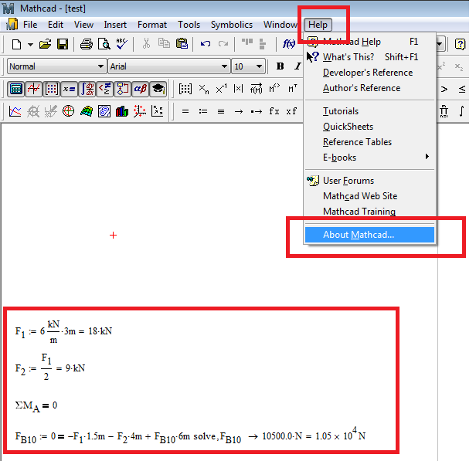Toggle Bold formatting
The width and height of the screenshot is (476, 461).
[x=280, y=66]
